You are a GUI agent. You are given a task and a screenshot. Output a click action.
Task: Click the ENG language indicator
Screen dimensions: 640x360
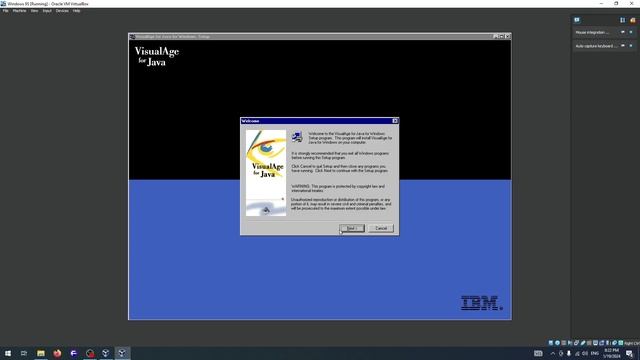(x=595, y=353)
